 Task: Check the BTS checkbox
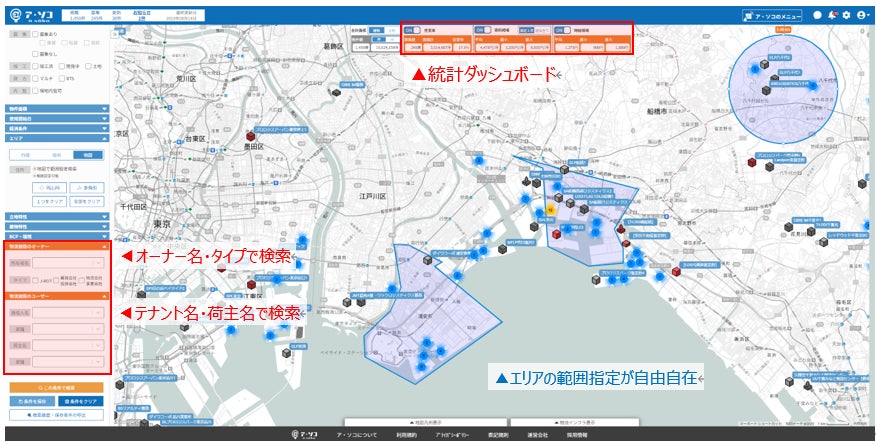(62, 78)
